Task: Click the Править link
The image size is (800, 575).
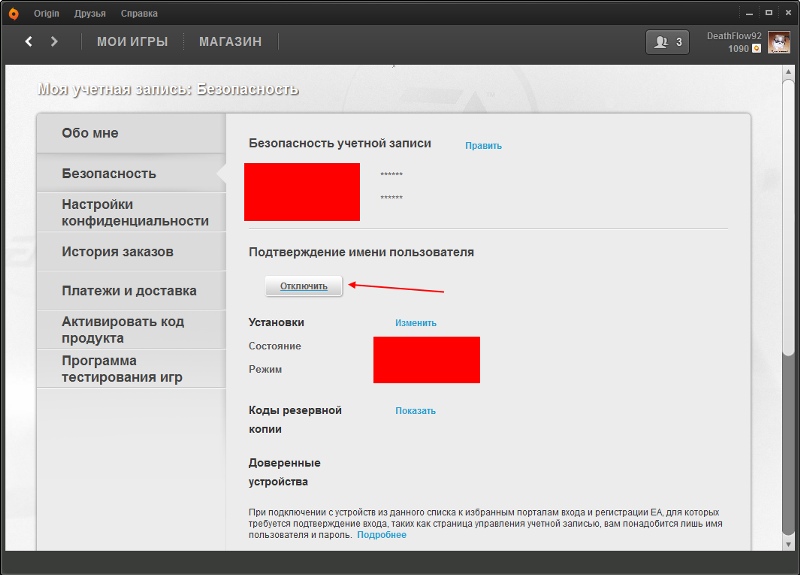Action: click(x=483, y=146)
